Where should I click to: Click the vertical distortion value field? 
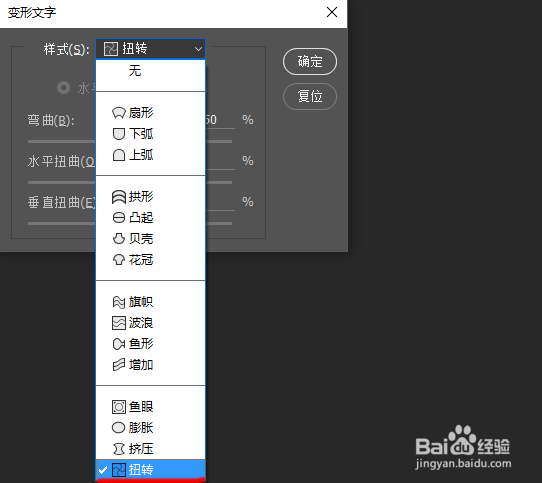220,202
